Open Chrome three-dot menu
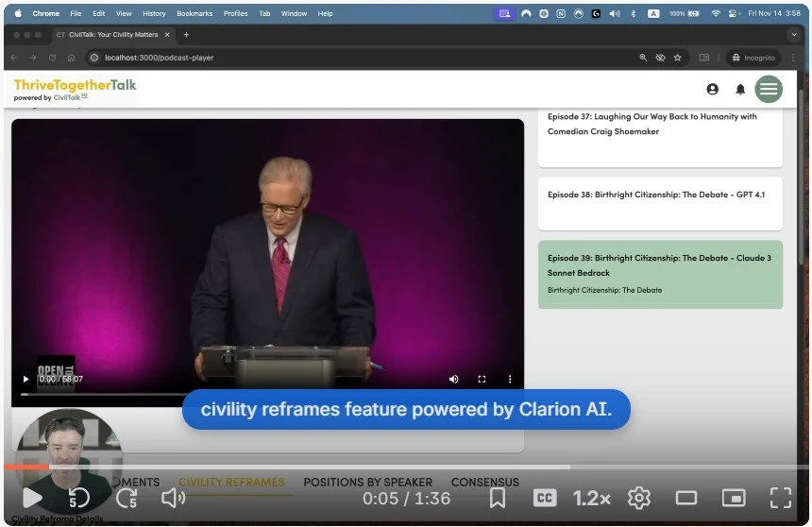812x527 pixels. pos(793,58)
